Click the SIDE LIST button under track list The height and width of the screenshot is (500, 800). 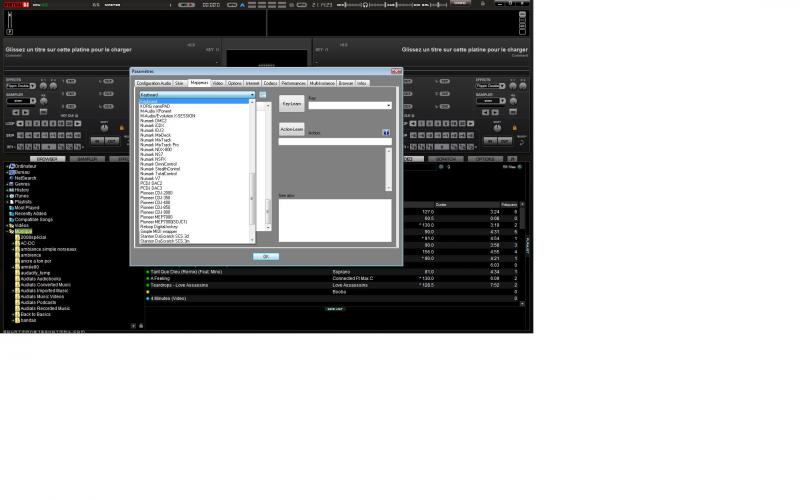coord(335,309)
